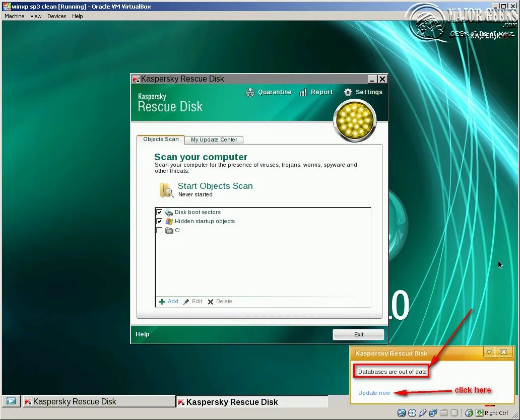Toggle the Hidden startup objects checkbox
520x420 pixels.
[159, 221]
